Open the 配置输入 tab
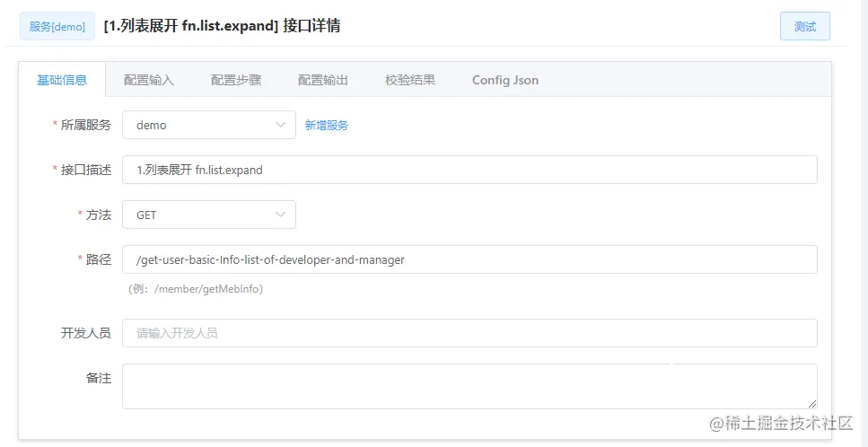 click(149, 80)
